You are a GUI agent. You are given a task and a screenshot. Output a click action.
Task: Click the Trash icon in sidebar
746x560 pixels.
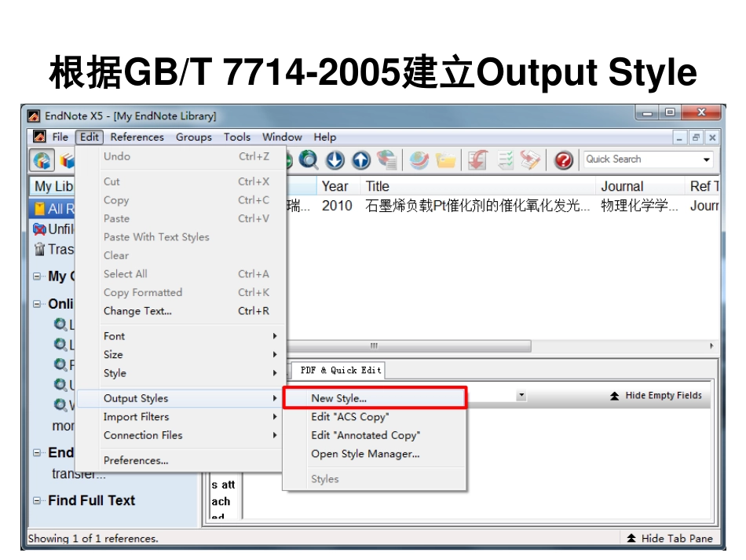39,250
